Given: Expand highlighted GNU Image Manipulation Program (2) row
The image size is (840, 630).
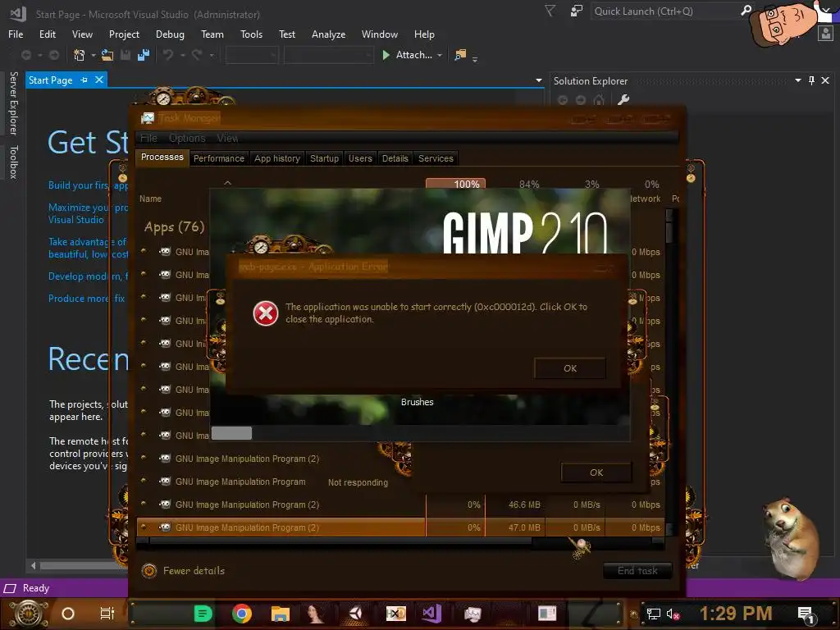Looking at the screenshot, I should click(144, 527).
